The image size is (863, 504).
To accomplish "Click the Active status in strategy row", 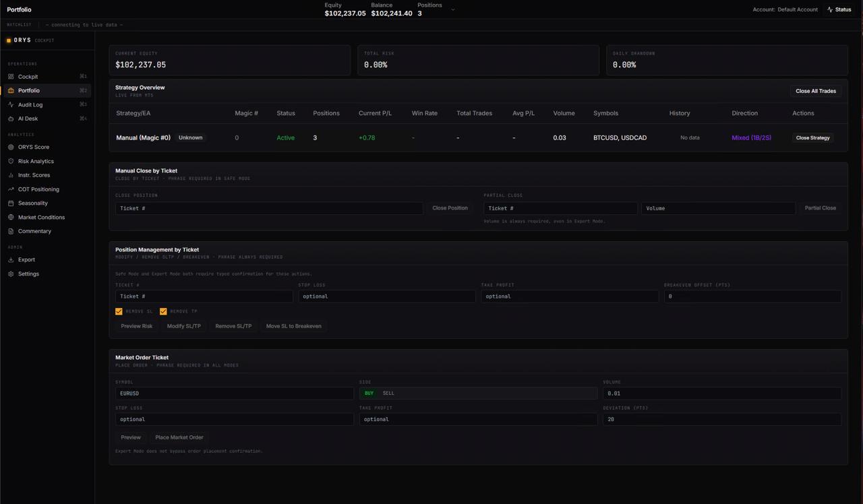I will coord(285,137).
